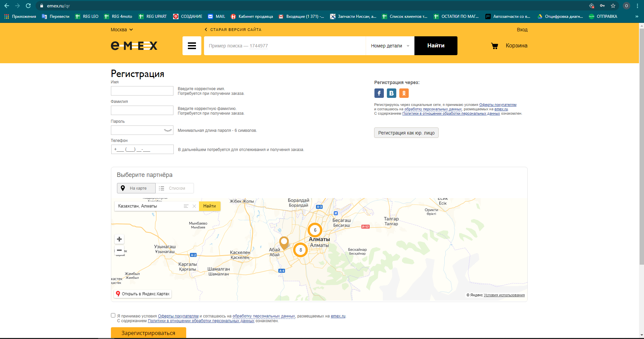Click yellow Найти map search button
This screenshot has width=644, height=339.
pyautogui.click(x=210, y=206)
